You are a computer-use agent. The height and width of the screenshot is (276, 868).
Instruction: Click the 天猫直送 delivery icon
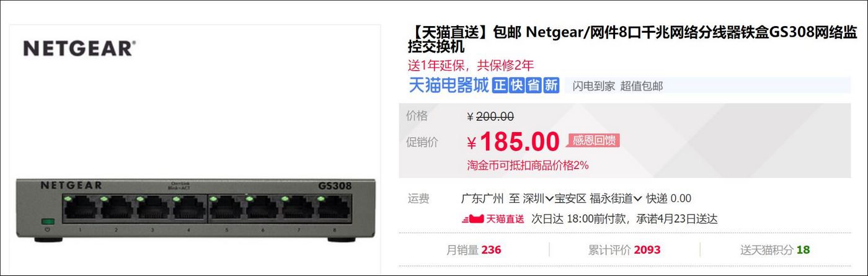493,218
